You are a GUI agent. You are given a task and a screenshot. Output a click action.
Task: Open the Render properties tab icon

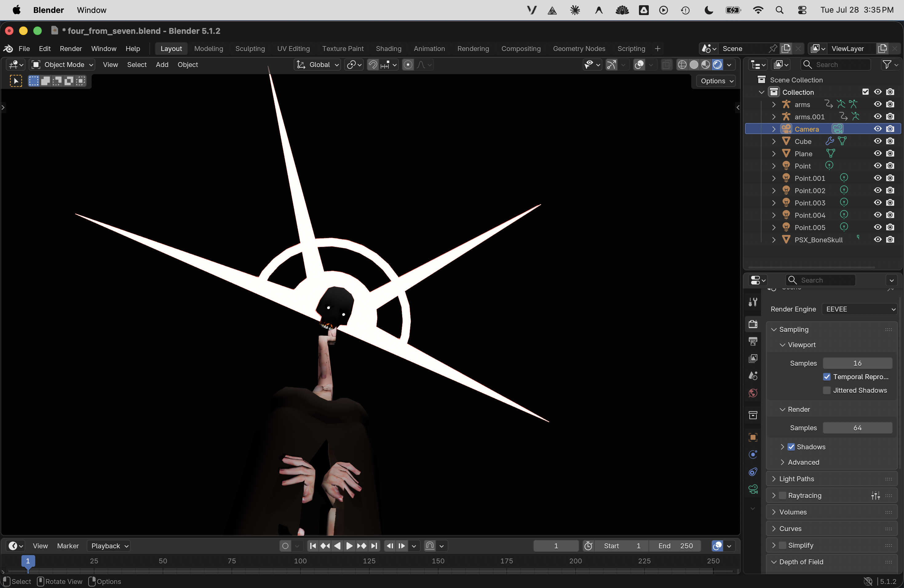pos(753,324)
